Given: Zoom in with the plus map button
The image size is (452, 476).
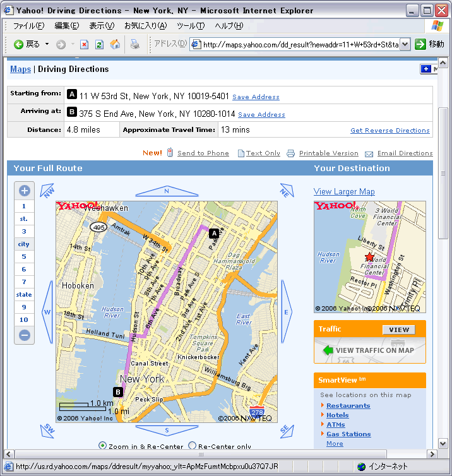Looking at the screenshot, I should [x=24, y=191].
